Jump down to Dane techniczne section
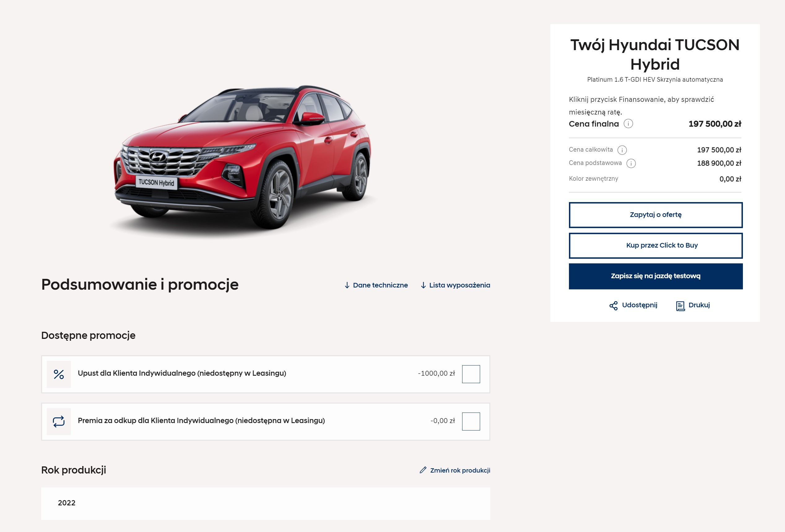 pyautogui.click(x=380, y=285)
